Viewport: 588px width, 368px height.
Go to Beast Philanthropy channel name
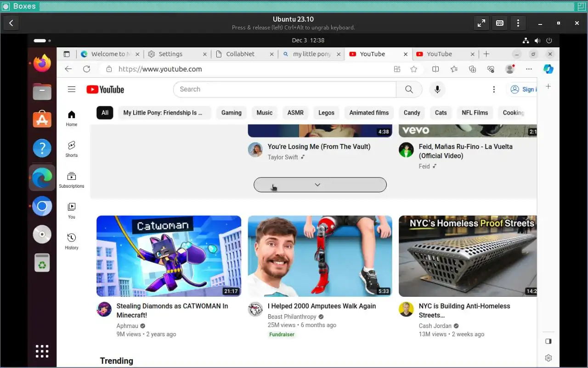pos(292,316)
